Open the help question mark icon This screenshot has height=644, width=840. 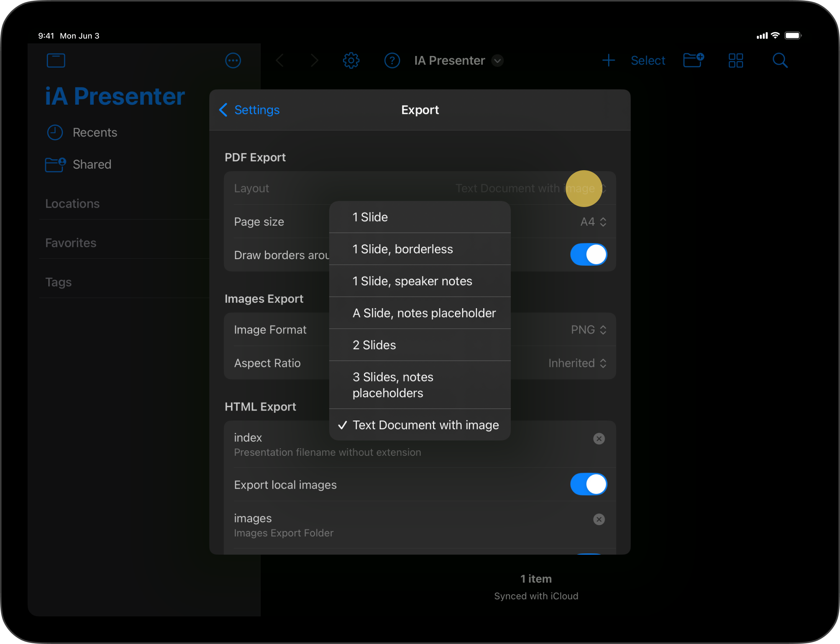392,60
